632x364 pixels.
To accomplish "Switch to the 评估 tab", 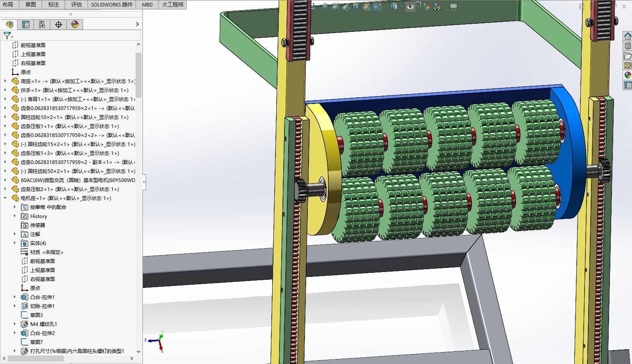I will click(77, 4).
